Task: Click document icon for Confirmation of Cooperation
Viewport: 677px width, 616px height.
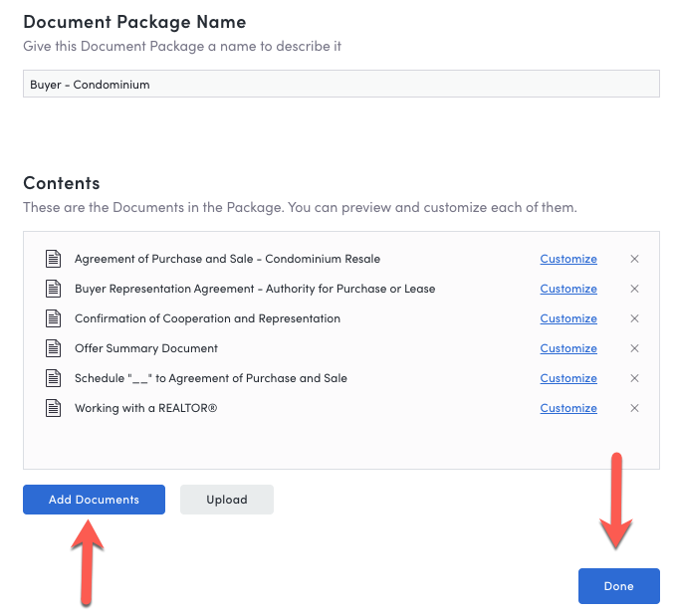Action: pyautogui.click(x=53, y=318)
